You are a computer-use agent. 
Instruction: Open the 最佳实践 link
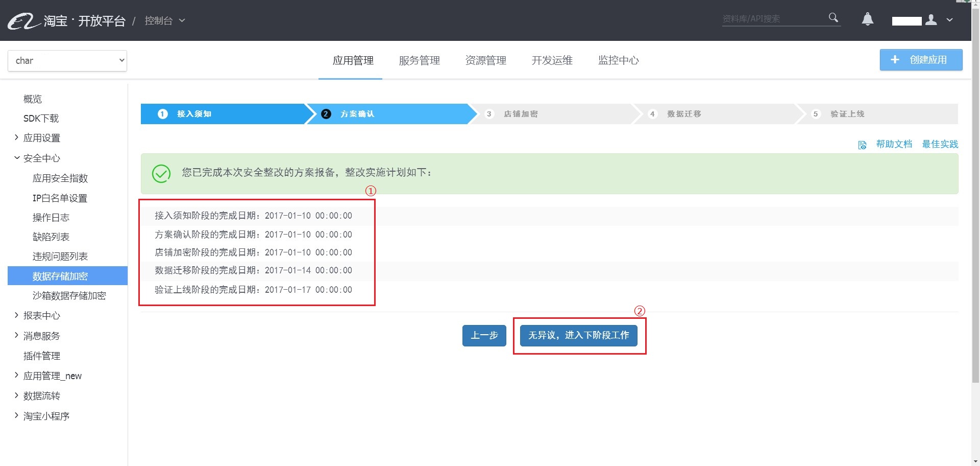940,144
